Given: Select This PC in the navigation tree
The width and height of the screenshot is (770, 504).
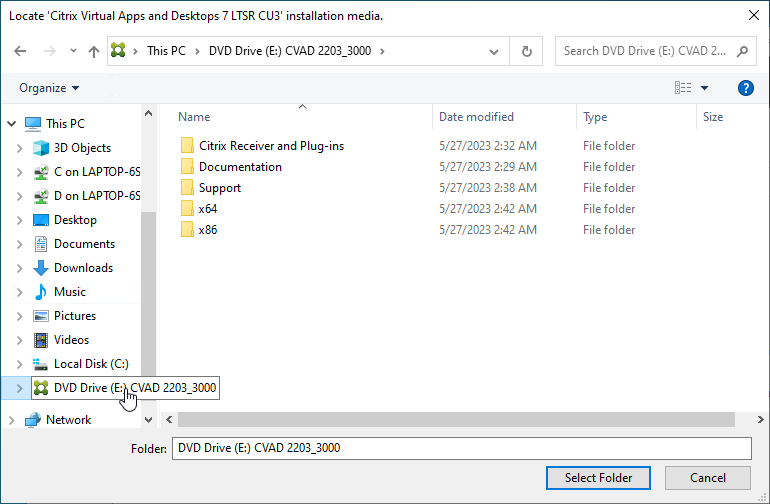Looking at the screenshot, I should tap(65, 124).
